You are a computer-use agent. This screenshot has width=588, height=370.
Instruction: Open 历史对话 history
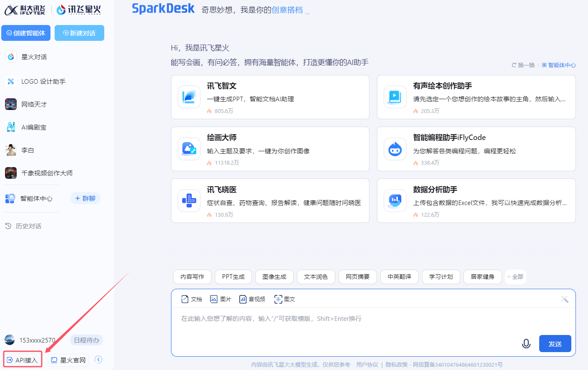tap(28, 226)
